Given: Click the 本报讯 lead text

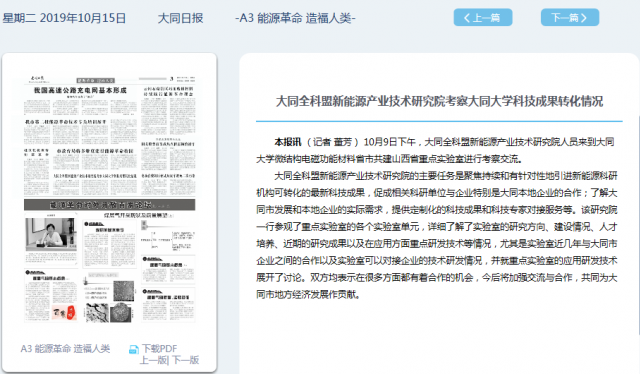Looking at the screenshot, I should point(288,142).
